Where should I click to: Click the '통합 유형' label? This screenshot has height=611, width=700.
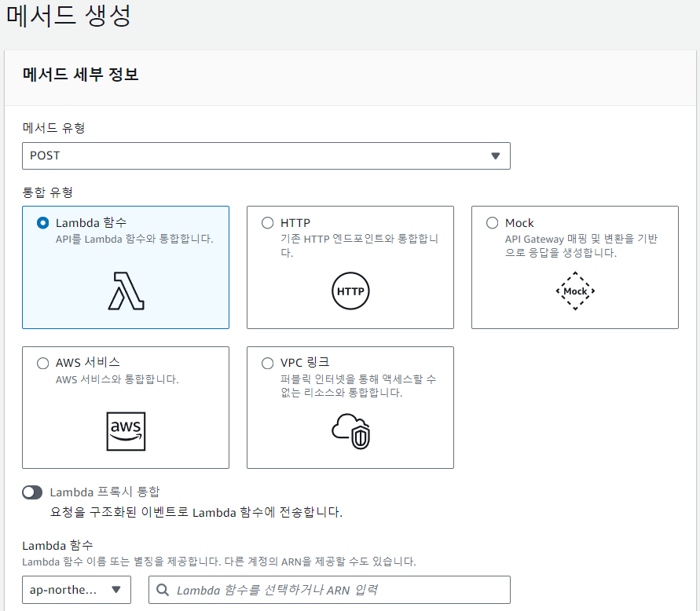click(x=48, y=192)
